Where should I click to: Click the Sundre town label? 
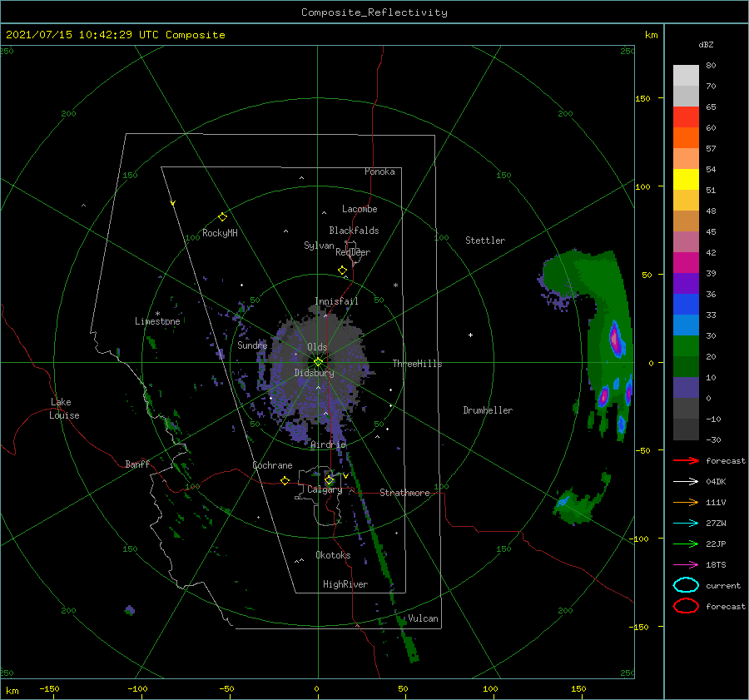point(252,345)
